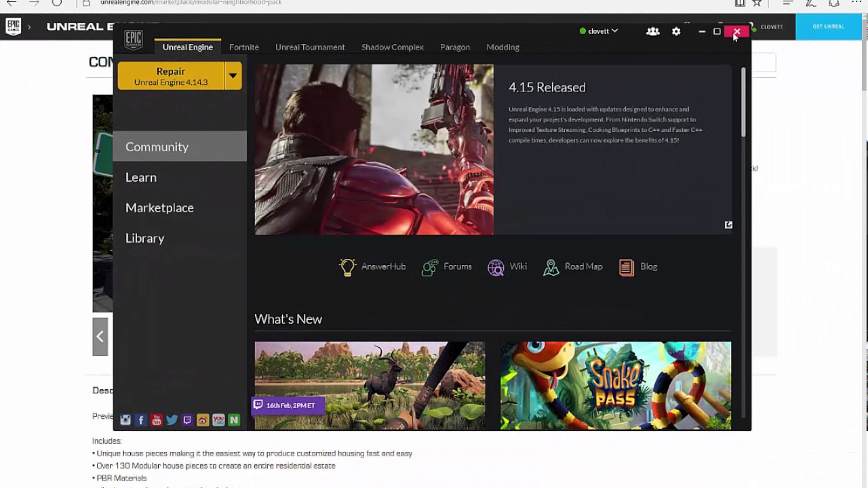Open the friends list icon in launcher
The image size is (868, 488).
click(653, 31)
